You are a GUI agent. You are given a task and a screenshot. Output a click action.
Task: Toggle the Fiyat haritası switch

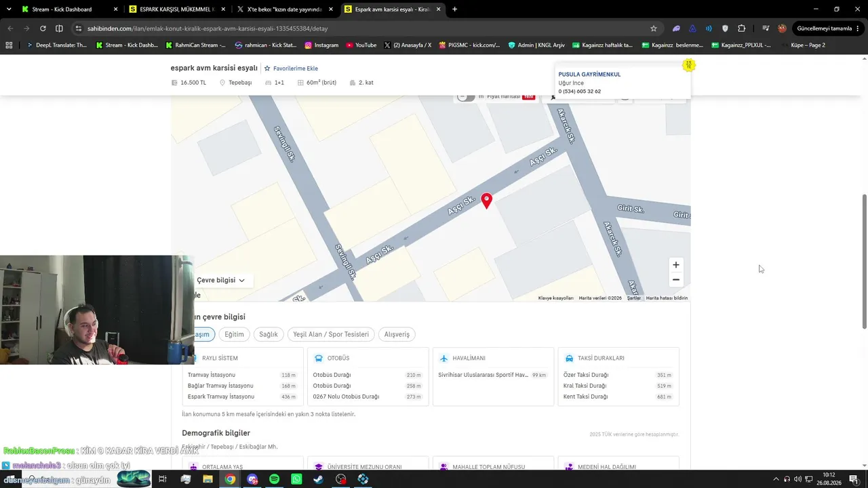pos(466,96)
